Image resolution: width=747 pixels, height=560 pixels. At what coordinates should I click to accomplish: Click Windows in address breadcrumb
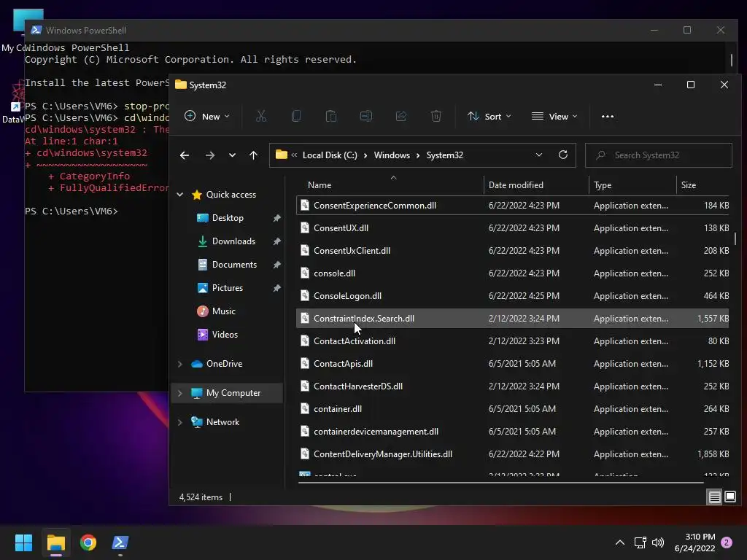[392, 155]
